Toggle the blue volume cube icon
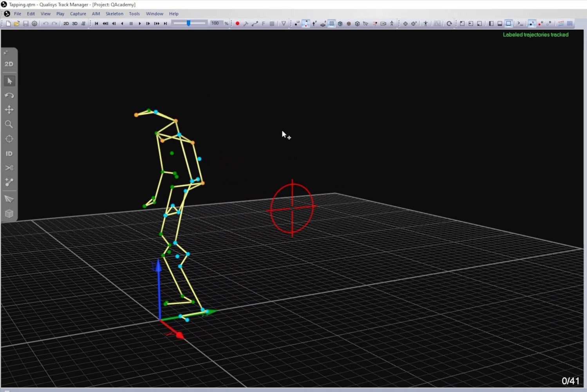The image size is (587, 392). 340,23
